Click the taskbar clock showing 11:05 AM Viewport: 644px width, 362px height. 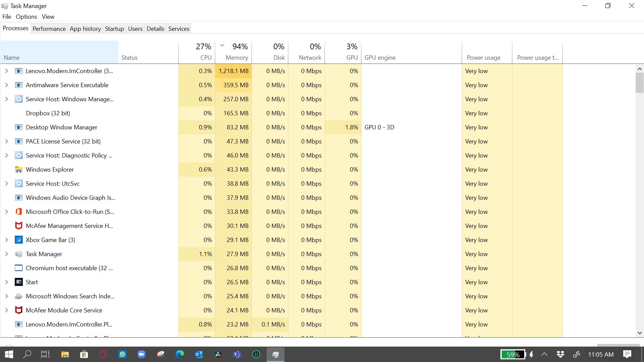click(x=601, y=354)
